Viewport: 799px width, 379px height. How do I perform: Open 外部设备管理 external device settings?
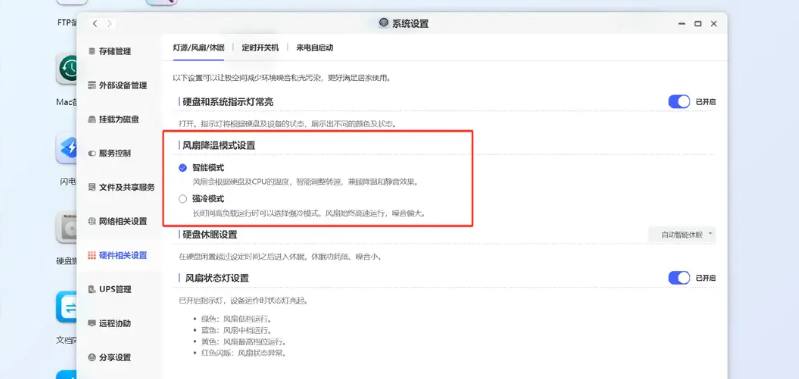coord(118,85)
